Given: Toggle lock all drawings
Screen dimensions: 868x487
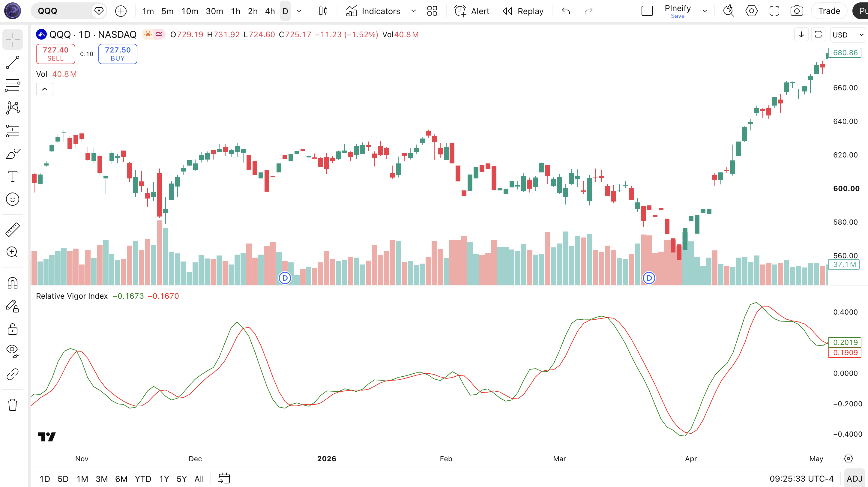Looking at the screenshot, I should (13, 329).
